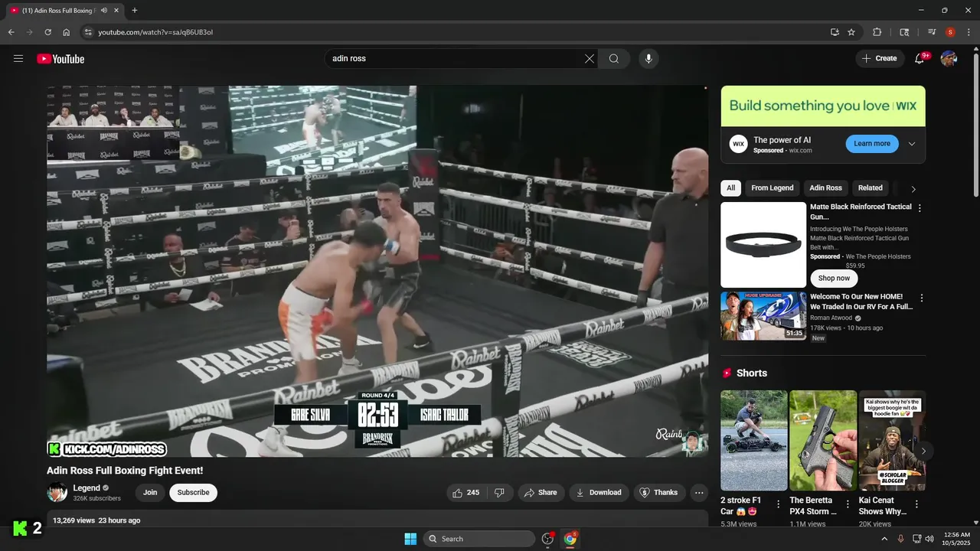The width and height of the screenshot is (980, 551).
Task: Open Chrome extensions puzzle icon
Action: coord(877,32)
